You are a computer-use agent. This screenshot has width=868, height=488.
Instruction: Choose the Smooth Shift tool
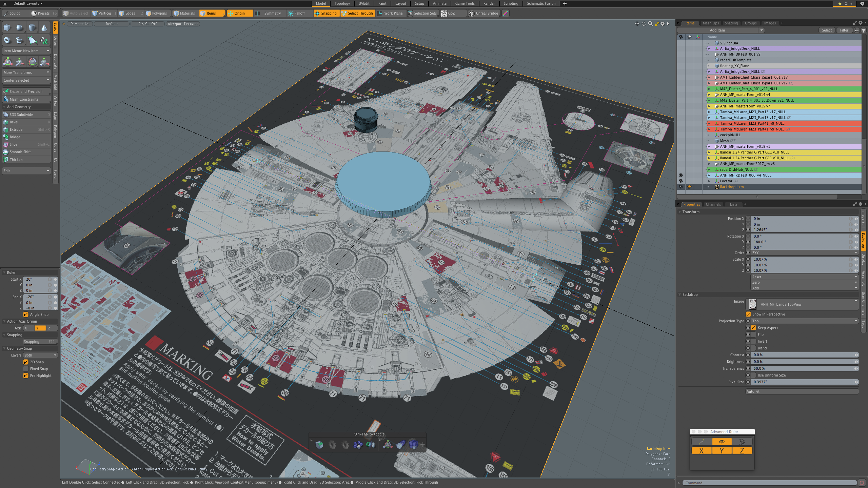pyautogui.click(x=26, y=152)
